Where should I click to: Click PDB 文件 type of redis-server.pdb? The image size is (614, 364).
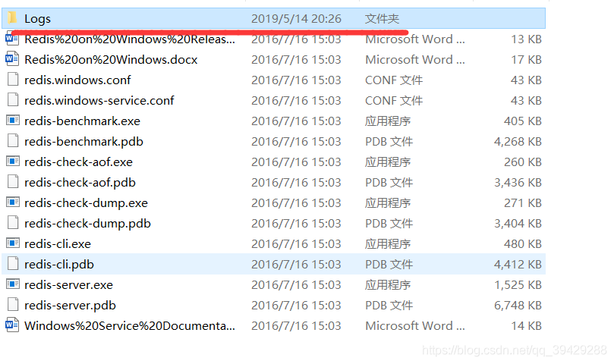[389, 306]
